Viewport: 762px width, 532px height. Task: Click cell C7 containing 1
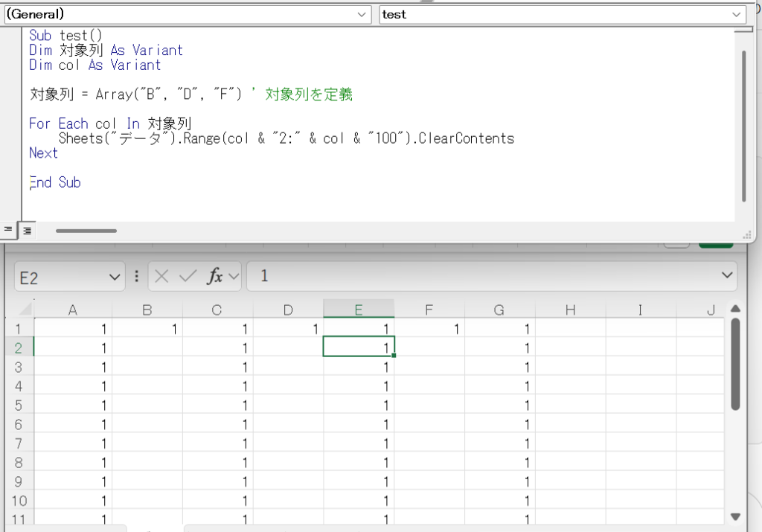[x=217, y=443]
